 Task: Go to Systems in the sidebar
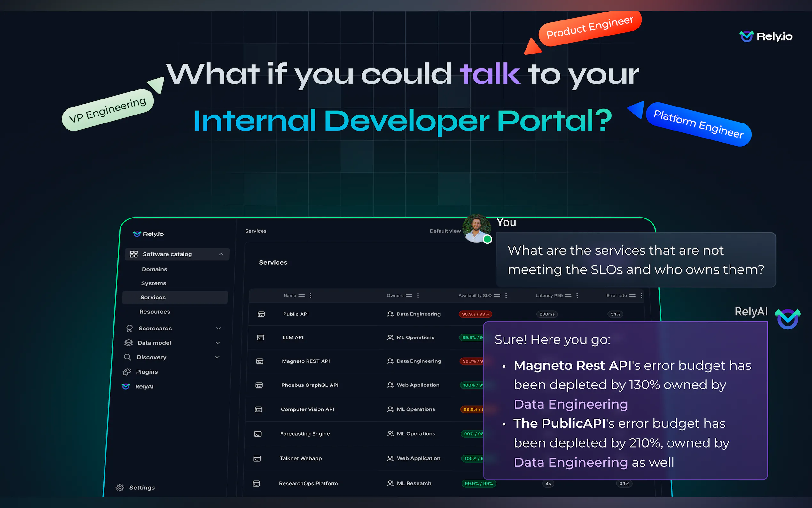154,283
